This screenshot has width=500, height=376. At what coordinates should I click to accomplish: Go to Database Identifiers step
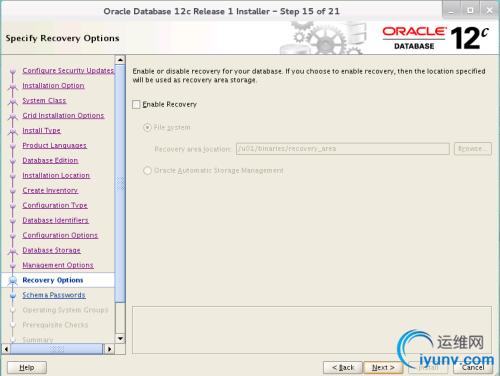[x=56, y=220]
